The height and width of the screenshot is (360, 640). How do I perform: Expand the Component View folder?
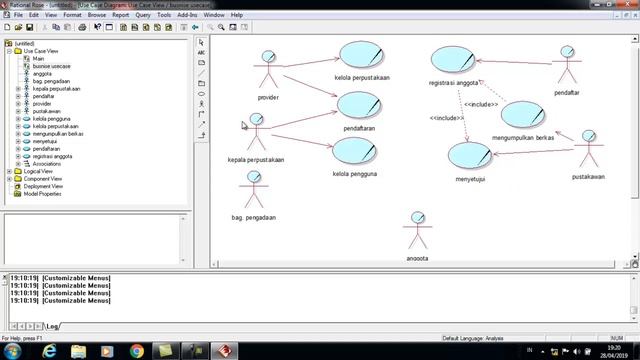(x=9, y=179)
